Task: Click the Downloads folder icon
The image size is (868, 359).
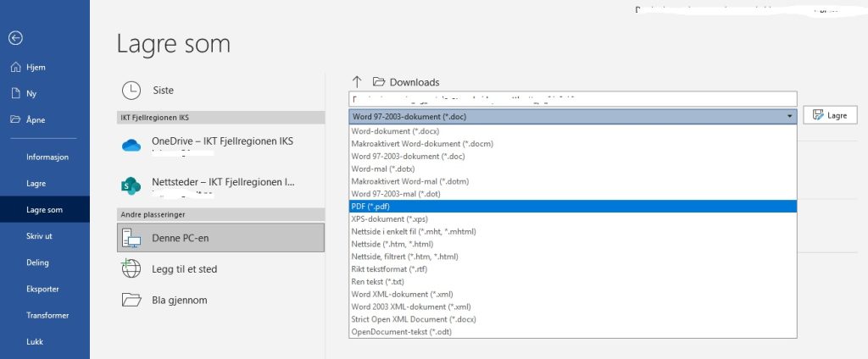Action: (379, 82)
